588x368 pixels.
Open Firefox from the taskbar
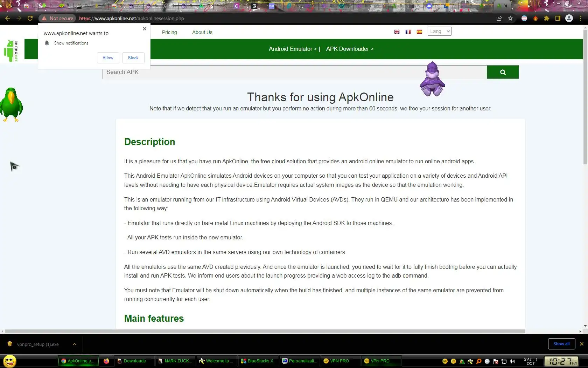pyautogui.click(x=106, y=361)
